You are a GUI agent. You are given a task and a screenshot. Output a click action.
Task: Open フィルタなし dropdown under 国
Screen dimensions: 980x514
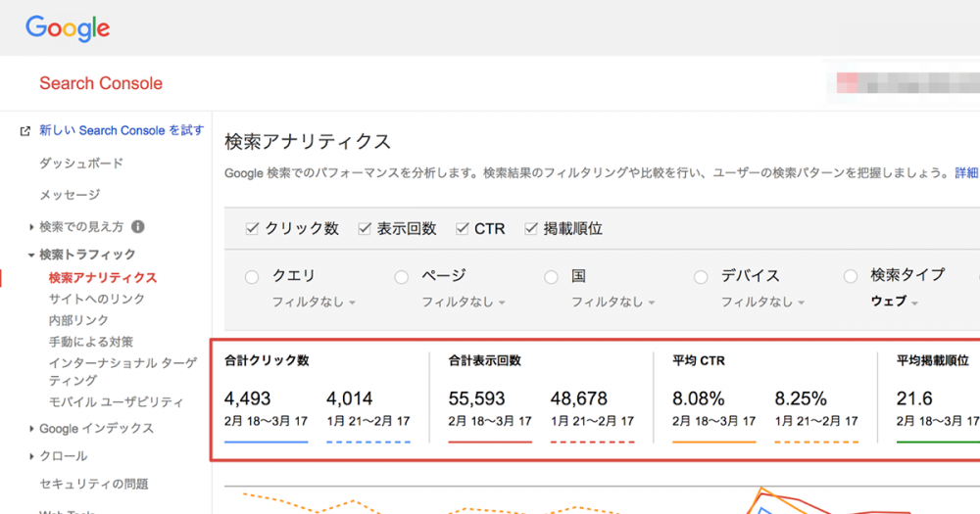pyautogui.click(x=613, y=303)
